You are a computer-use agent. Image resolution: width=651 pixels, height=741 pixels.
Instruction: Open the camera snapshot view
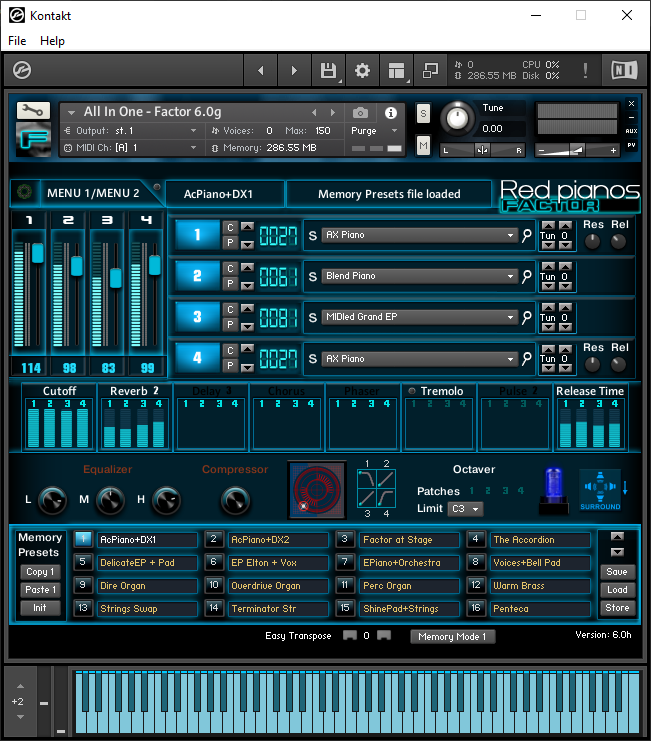point(360,112)
